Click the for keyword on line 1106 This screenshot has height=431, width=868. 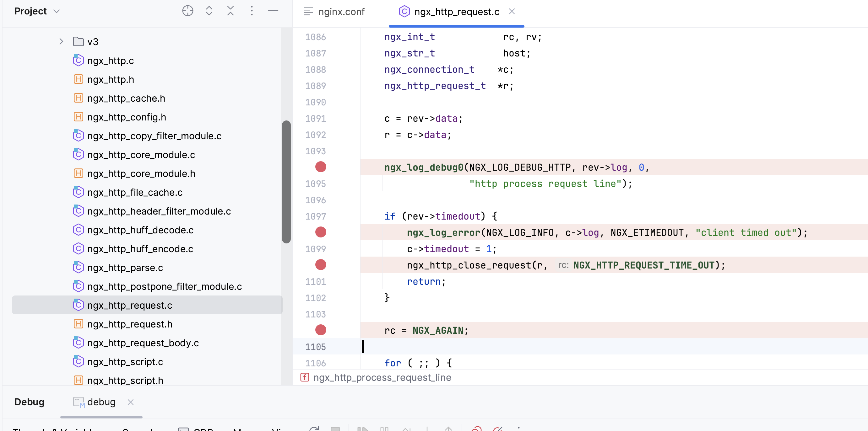393,363
